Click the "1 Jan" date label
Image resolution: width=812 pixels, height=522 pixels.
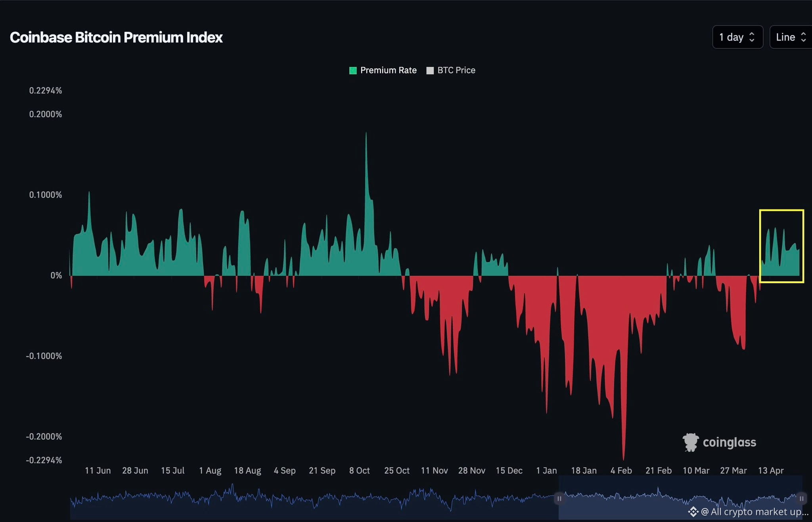point(546,470)
